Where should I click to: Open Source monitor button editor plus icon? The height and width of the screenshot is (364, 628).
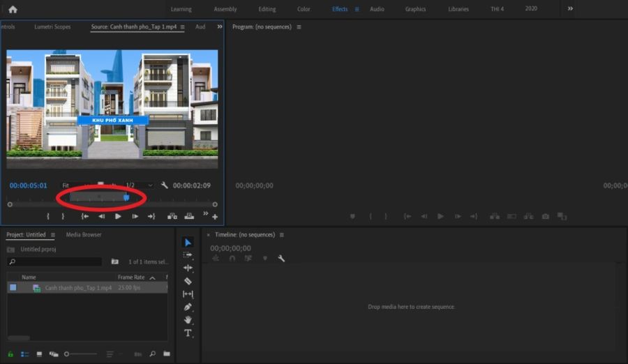click(x=215, y=217)
